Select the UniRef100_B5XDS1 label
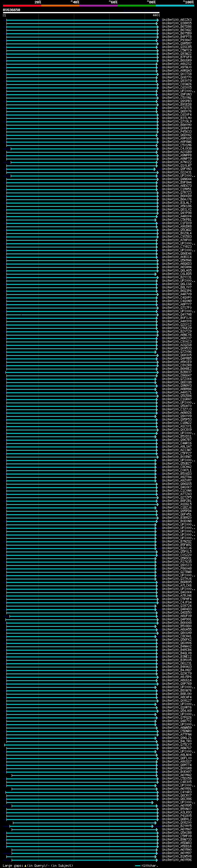Screen dimensions: 197x868 176,436
